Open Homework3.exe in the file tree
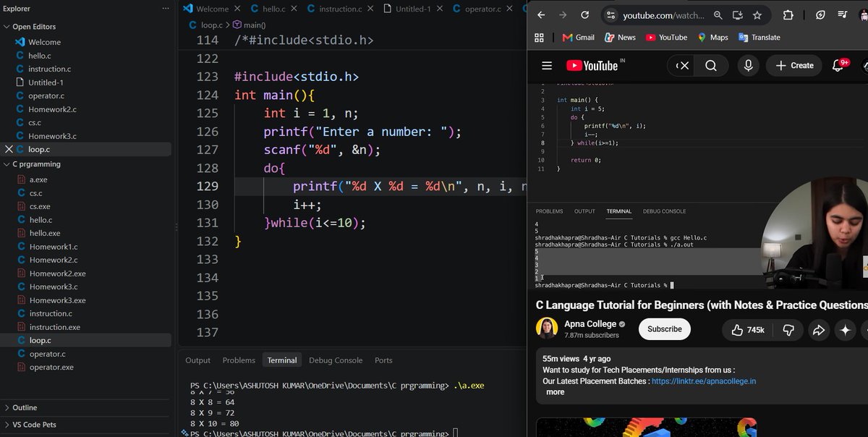 [57, 300]
